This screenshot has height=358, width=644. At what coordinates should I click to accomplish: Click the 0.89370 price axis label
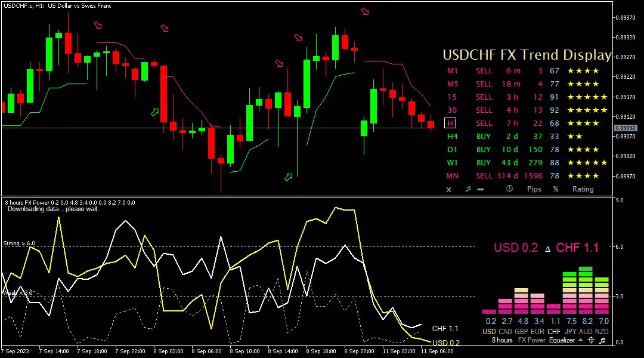626,18
